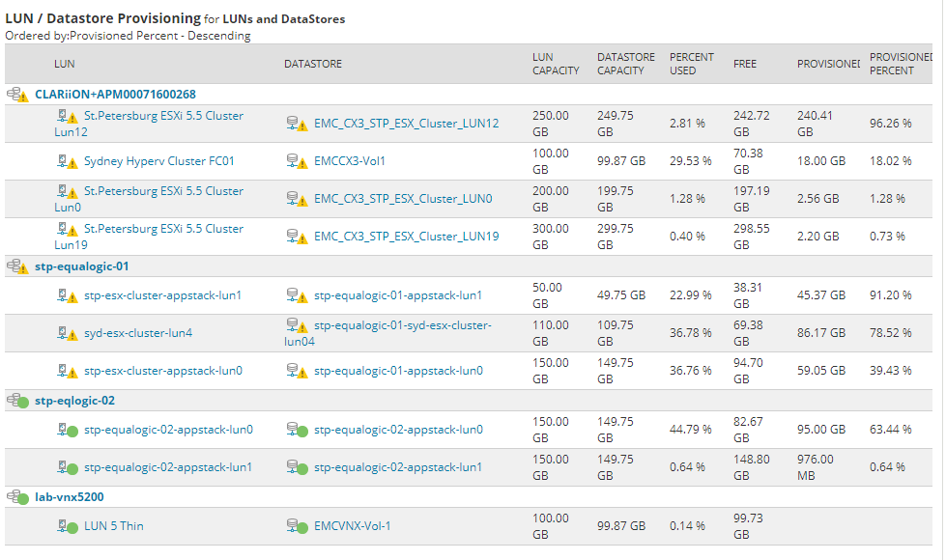Open datastore stp-equalogic-01-appstack-lun0 link

pyautogui.click(x=398, y=371)
